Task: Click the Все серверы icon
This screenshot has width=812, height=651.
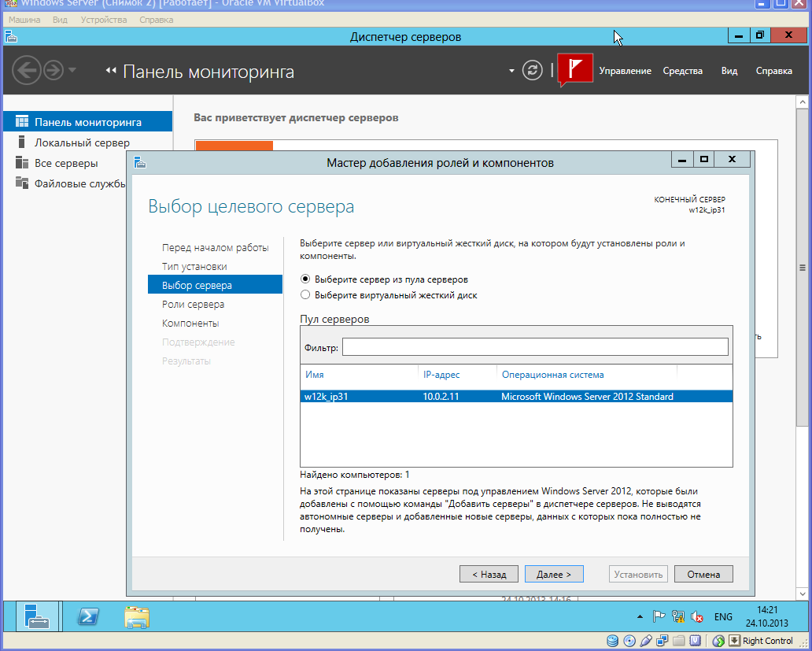Action: [x=22, y=163]
